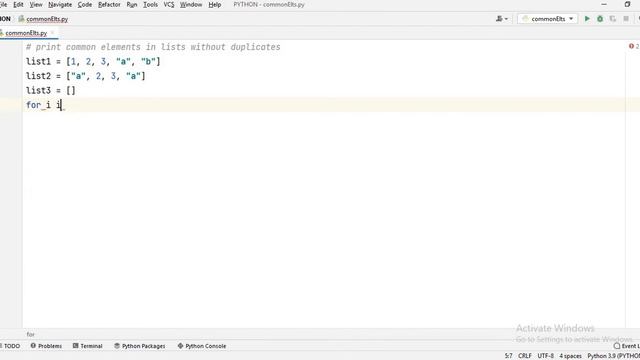
Task: Click the 'for' breadcrumb below the editor
Action: [x=31, y=334]
